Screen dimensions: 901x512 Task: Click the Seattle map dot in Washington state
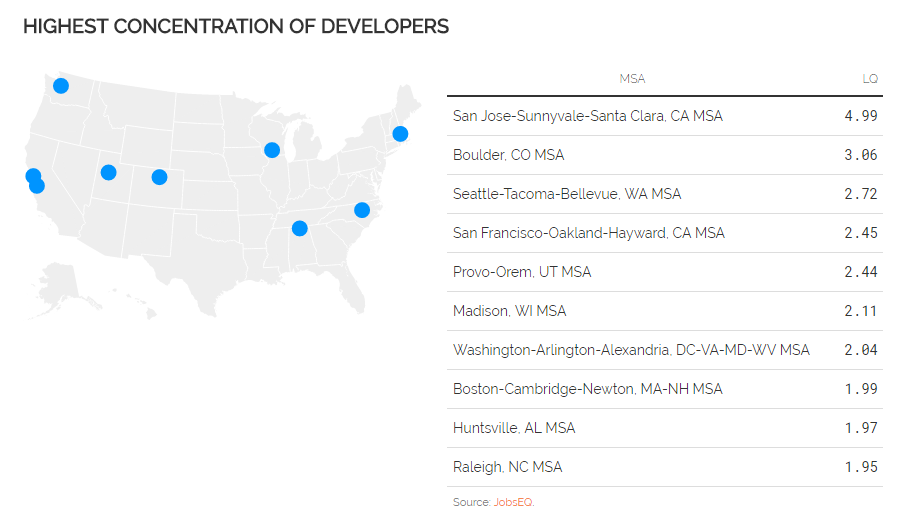click(x=61, y=85)
